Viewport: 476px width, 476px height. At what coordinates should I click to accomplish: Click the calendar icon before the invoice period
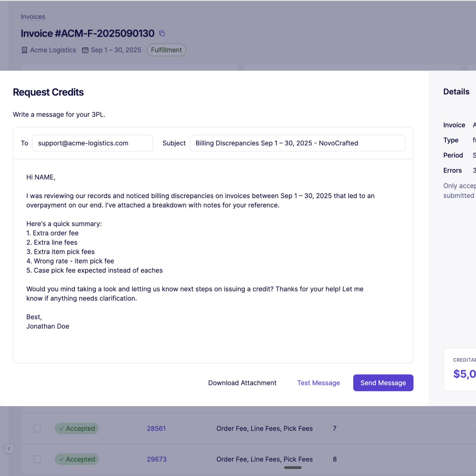[85, 50]
